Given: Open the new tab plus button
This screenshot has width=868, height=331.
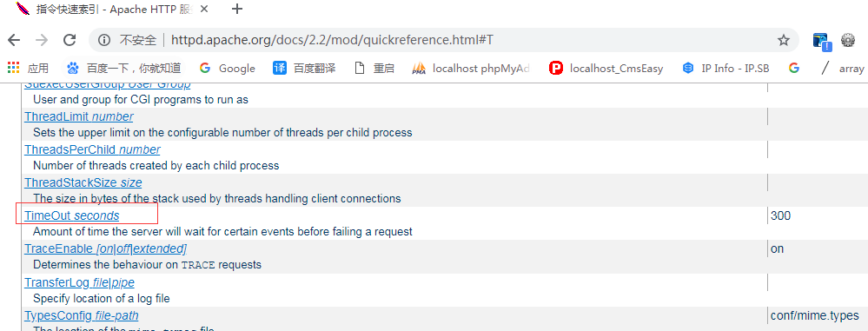Looking at the screenshot, I should (x=237, y=9).
